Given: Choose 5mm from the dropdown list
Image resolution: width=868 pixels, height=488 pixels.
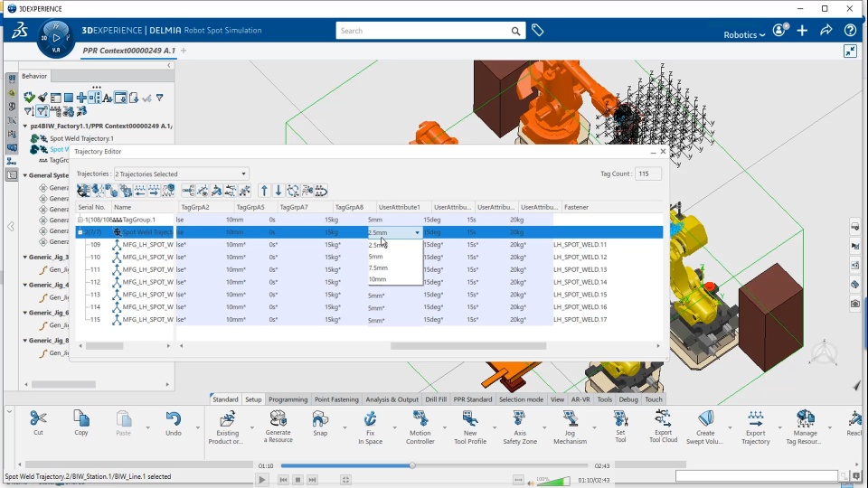Looking at the screenshot, I should 395,256.
